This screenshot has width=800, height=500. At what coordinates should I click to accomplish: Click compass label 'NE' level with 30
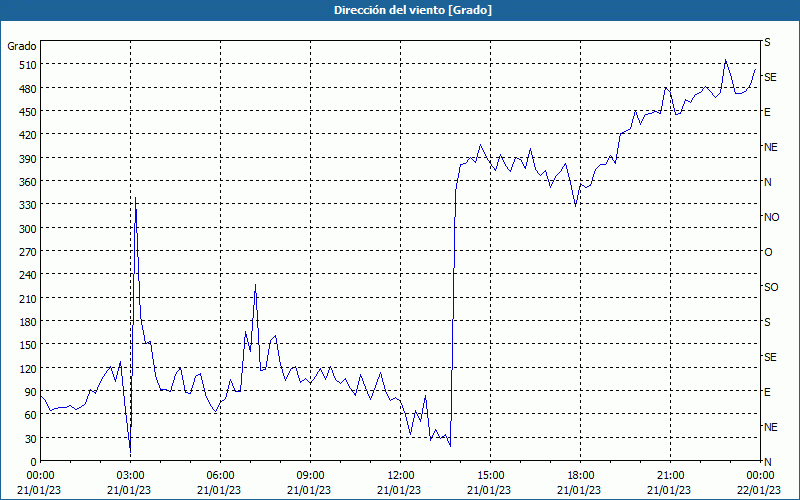(770, 427)
